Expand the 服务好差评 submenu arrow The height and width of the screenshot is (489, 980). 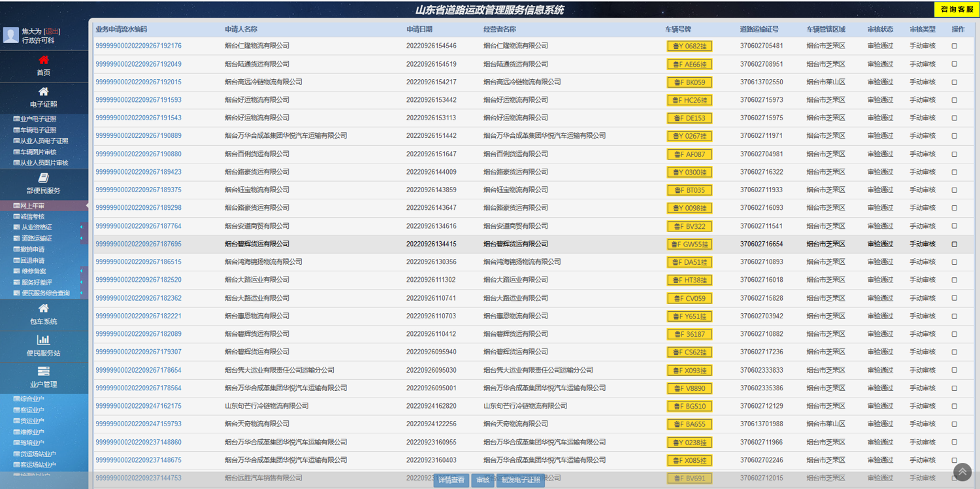(x=82, y=282)
